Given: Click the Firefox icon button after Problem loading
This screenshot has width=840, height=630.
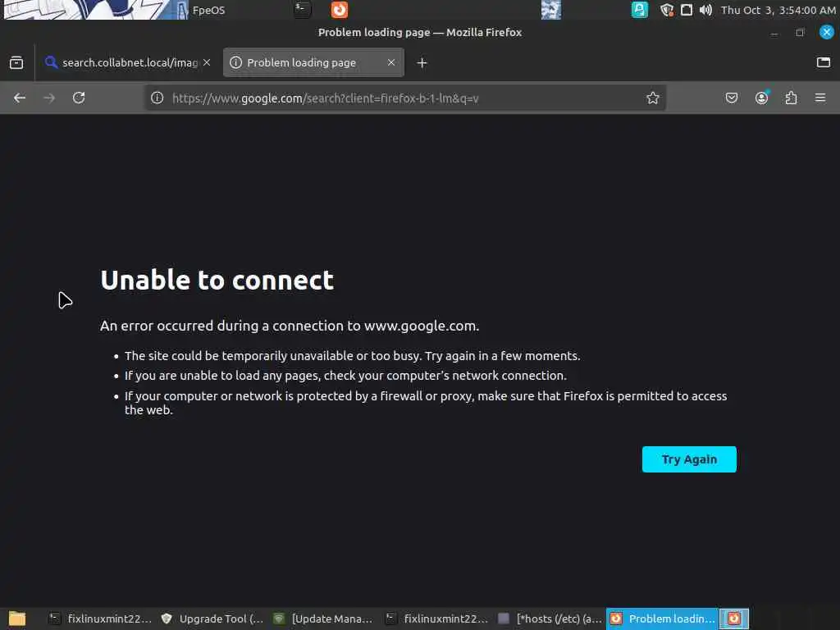Looking at the screenshot, I should coord(734,619).
